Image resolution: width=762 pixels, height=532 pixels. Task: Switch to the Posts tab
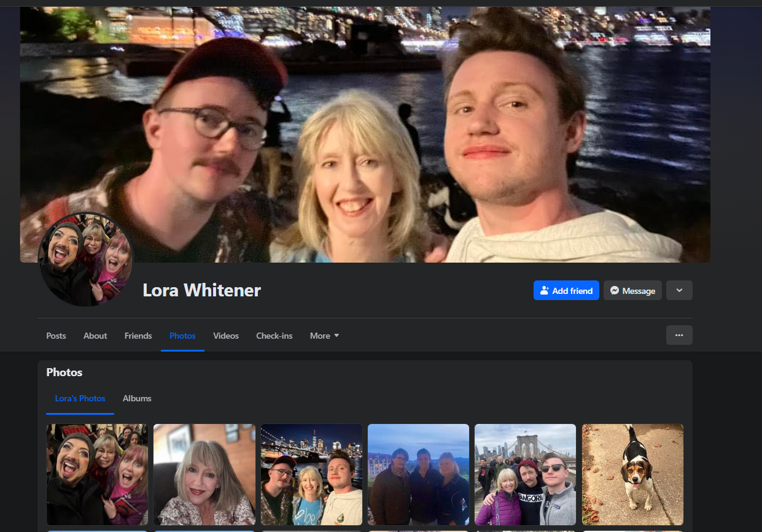tap(56, 336)
